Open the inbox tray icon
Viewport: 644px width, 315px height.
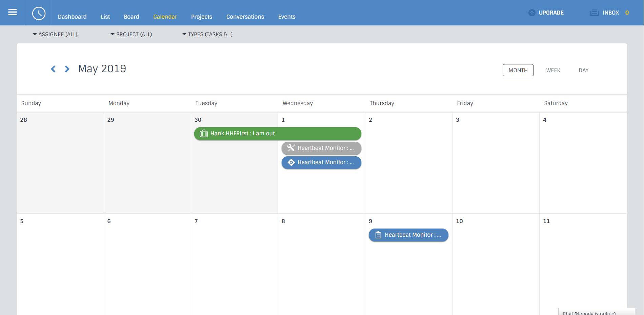click(595, 13)
